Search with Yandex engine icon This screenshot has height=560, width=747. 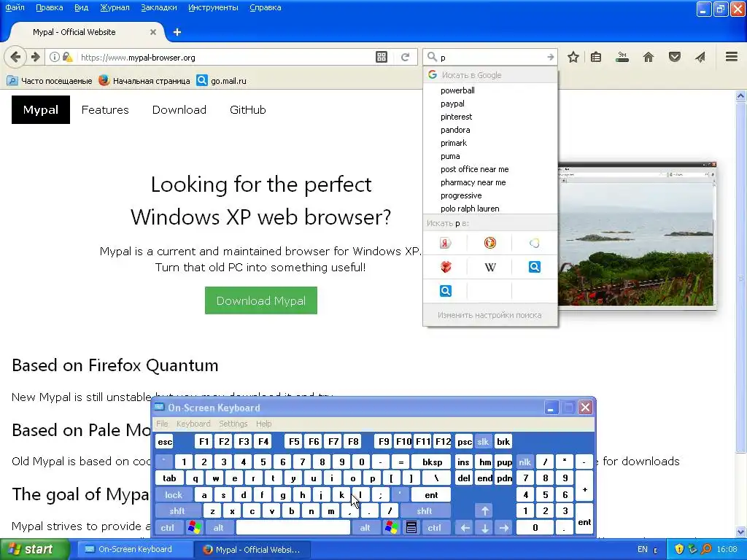tap(445, 243)
